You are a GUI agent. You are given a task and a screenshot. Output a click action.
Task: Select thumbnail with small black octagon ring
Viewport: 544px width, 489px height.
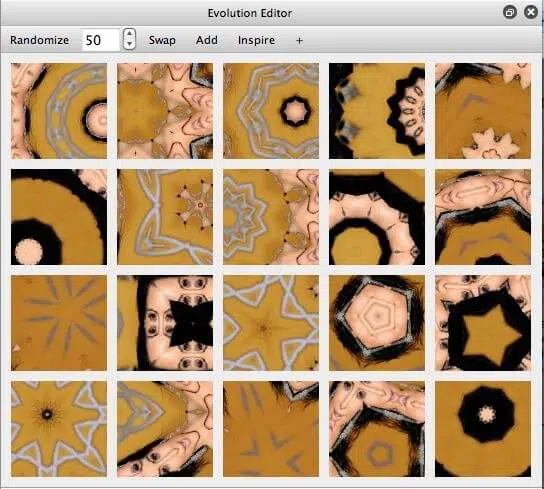point(271,111)
